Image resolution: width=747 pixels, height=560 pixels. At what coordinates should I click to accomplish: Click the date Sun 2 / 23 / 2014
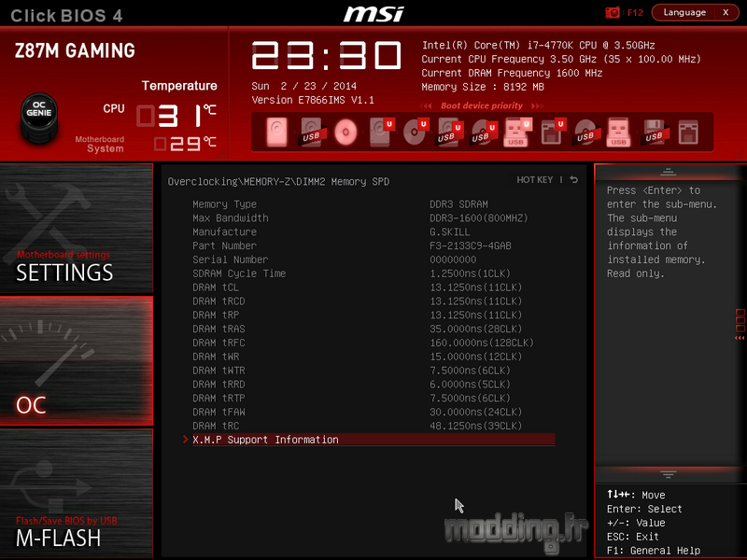tap(304, 86)
